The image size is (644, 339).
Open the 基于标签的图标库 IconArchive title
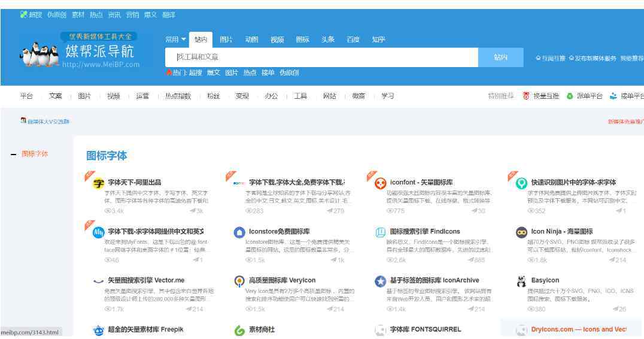[434, 280]
